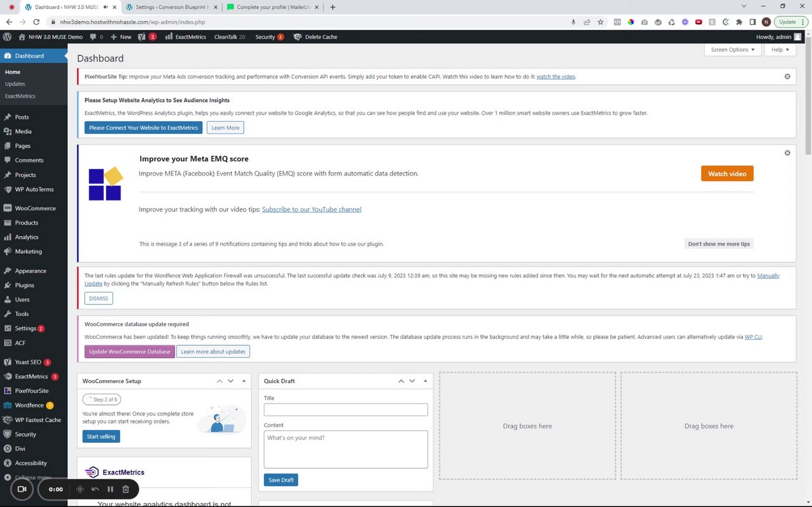Open CleanTalk admin bar item
Viewport: 812px width, 507px height.
230,37
